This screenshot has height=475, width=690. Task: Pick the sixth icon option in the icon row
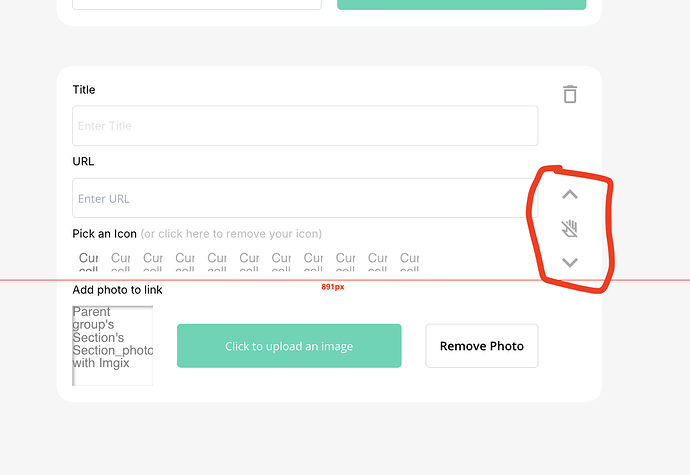click(x=249, y=261)
